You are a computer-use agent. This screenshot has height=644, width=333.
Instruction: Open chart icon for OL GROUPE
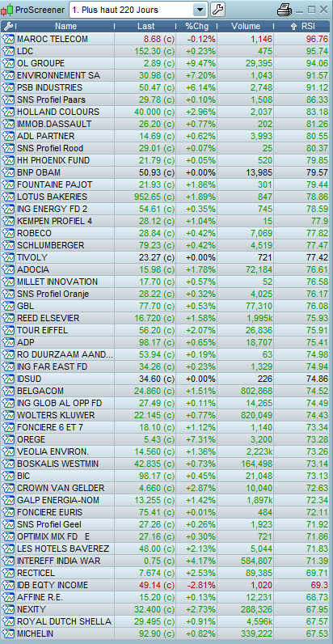coord(8,64)
